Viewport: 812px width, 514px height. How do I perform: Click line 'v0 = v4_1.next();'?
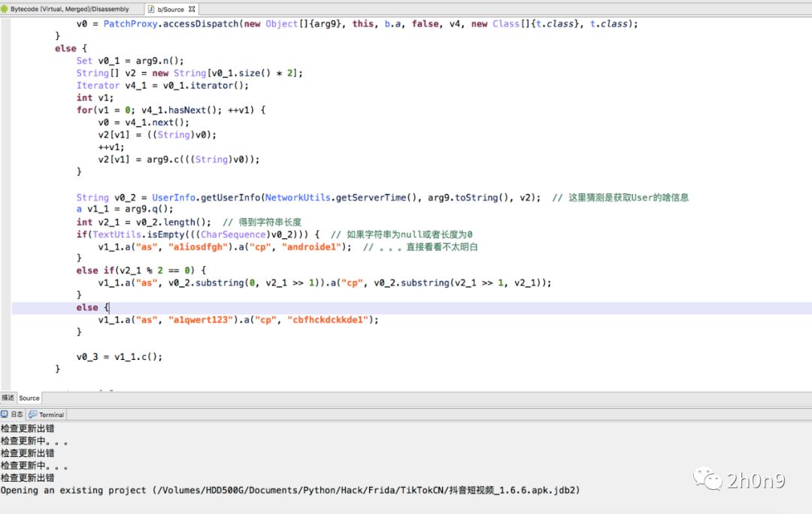click(144, 122)
